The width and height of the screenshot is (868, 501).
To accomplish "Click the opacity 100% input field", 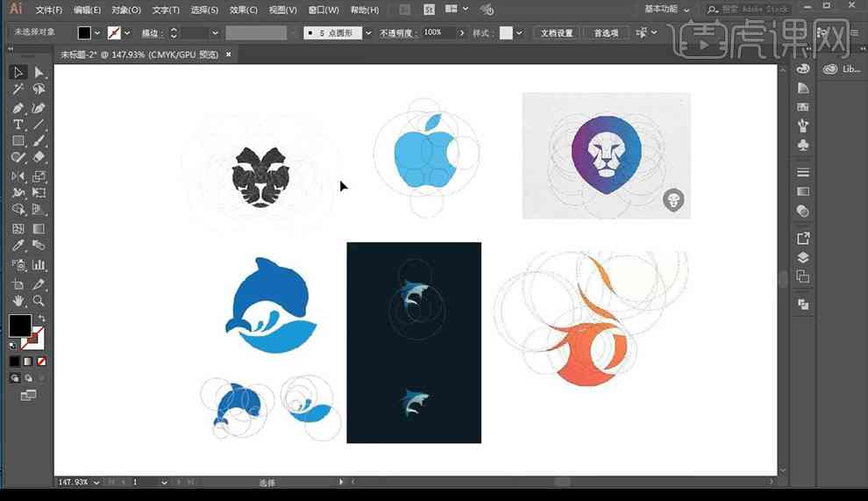I will pyautogui.click(x=438, y=32).
